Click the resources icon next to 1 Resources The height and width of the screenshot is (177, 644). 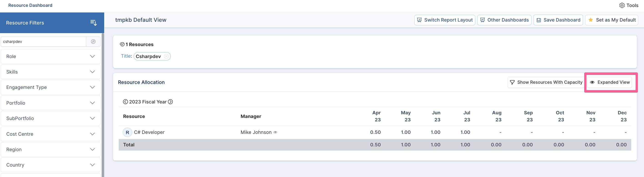pos(122,44)
